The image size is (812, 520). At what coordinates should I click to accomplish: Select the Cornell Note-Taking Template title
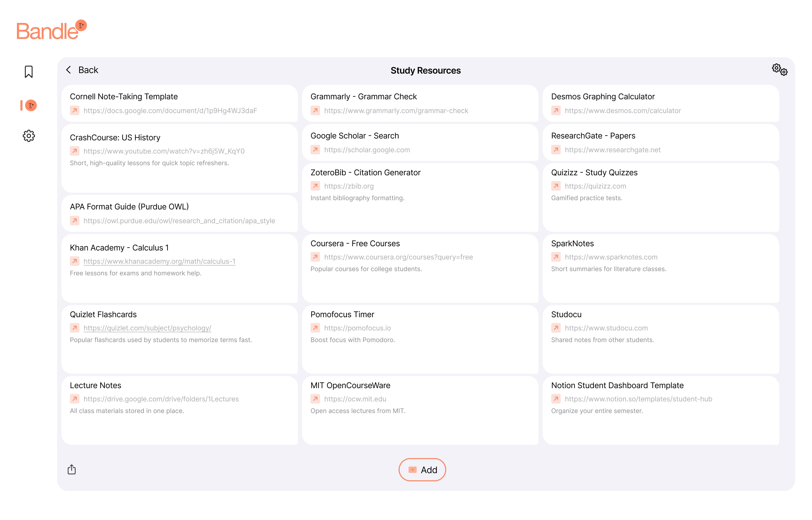(x=124, y=97)
